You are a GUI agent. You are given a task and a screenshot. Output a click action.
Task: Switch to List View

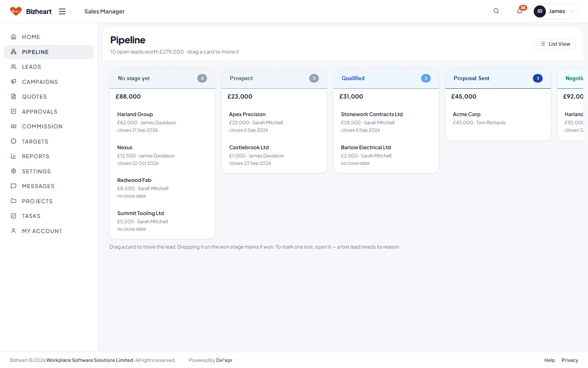tap(555, 44)
